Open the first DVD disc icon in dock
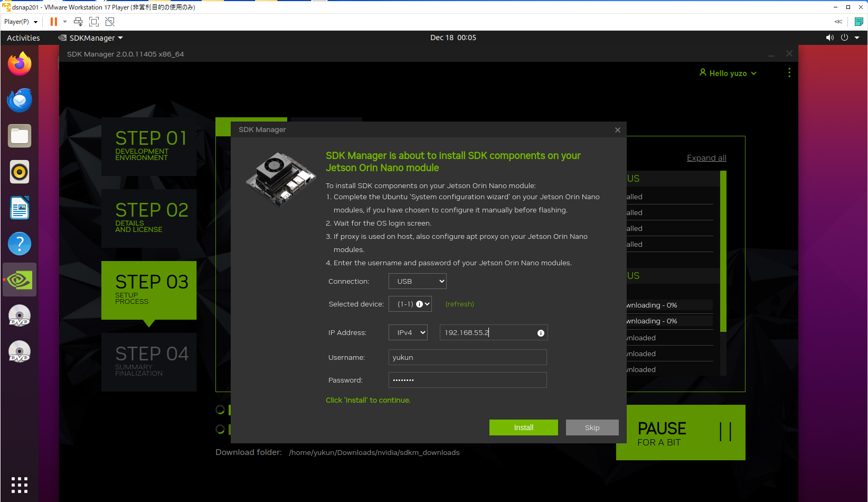The image size is (868, 502). (20, 315)
